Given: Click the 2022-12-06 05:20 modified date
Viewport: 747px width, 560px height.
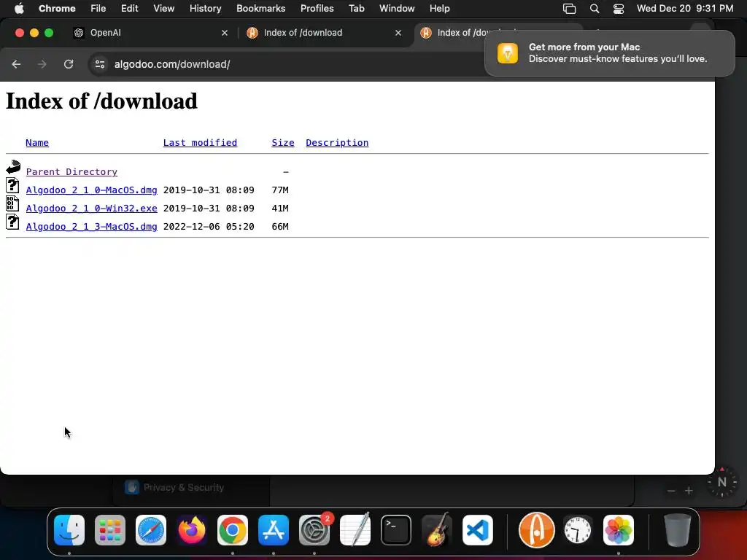Looking at the screenshot, I should pos(209,226).
